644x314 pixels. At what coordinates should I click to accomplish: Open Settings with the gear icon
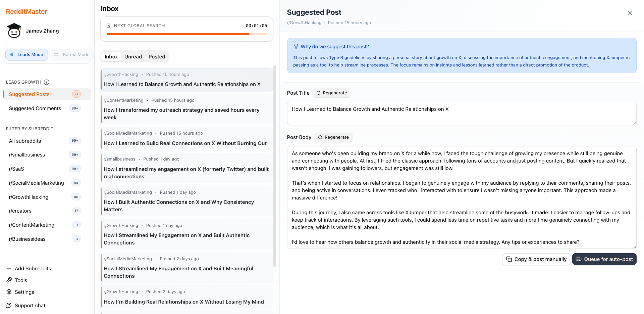9,292
